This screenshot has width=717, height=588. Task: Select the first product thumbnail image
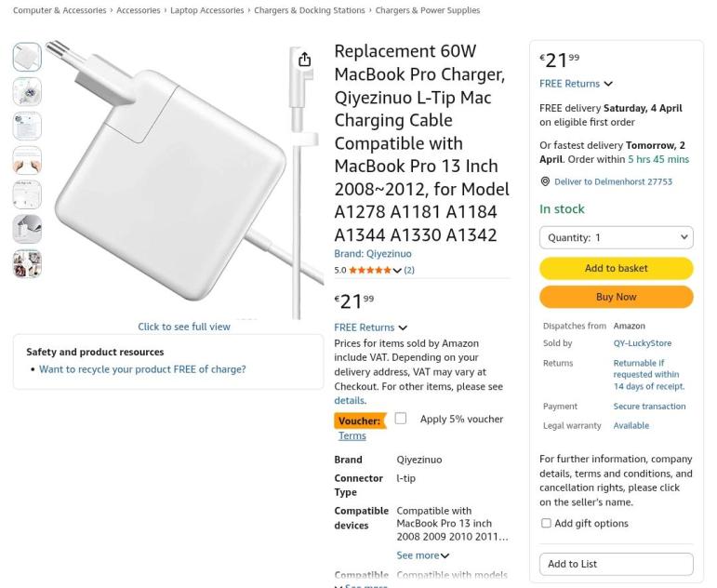point(27,57)
